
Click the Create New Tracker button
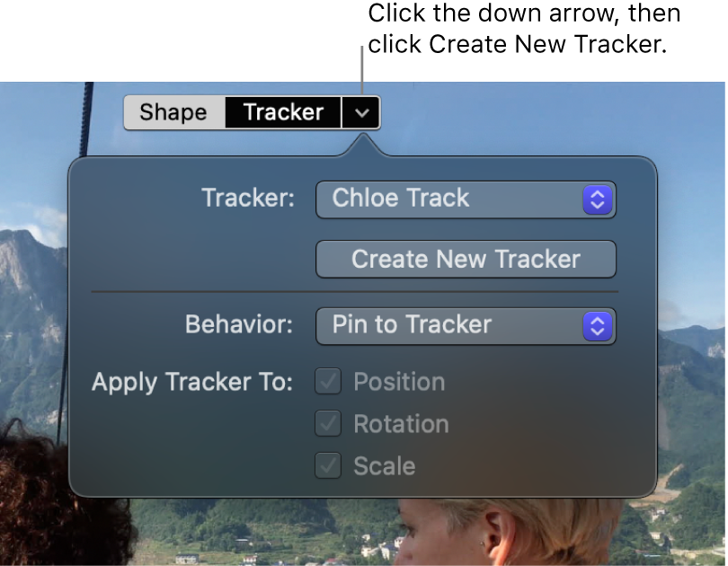click(x=466, y=259)
